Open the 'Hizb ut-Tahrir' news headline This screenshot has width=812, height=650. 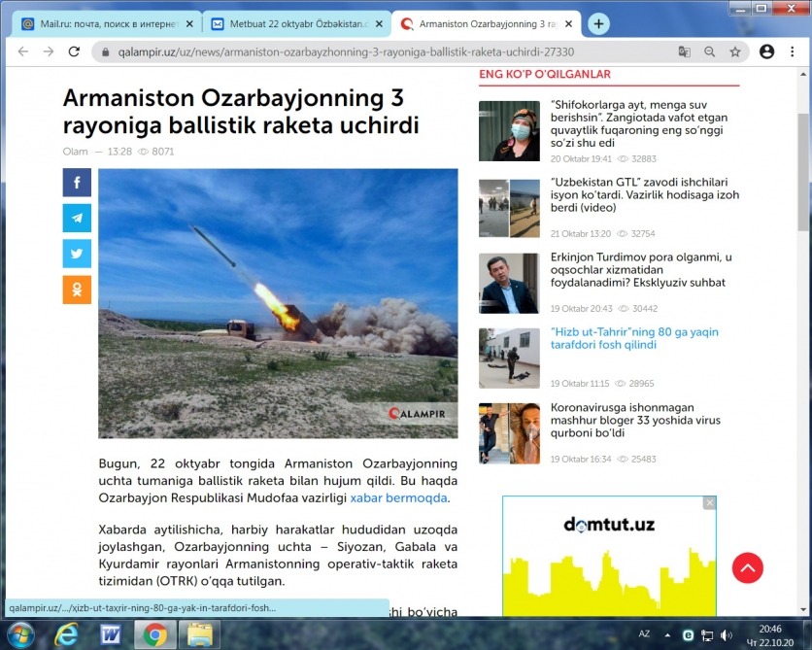(x=634, y=339)
